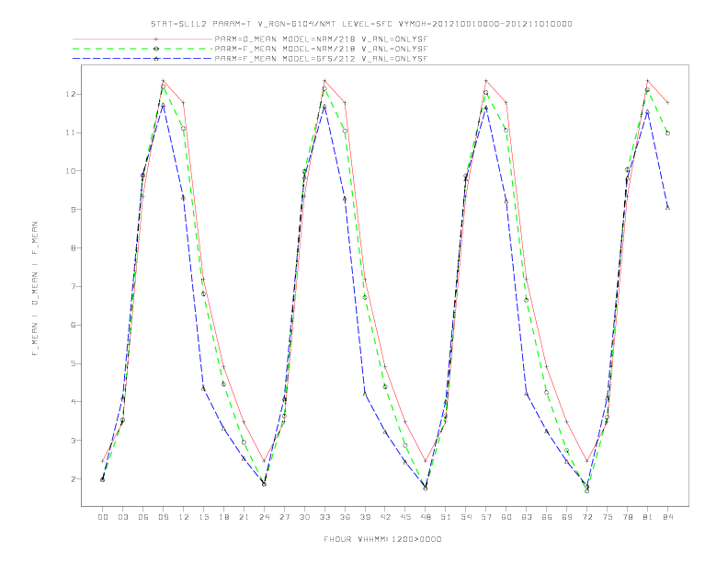Click x-axis tick label 66
This screenshot has height=563, width=728.
tap(547, 517)
